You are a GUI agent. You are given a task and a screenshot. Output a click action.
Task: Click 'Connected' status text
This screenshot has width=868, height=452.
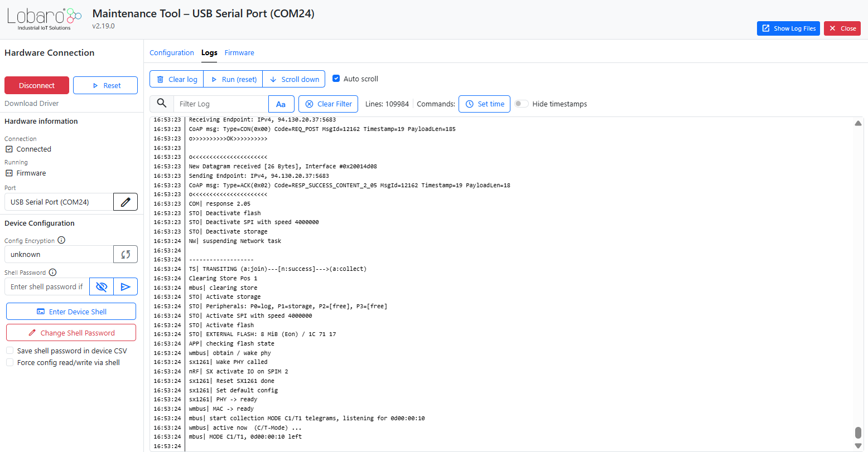(x=33, y=149)
